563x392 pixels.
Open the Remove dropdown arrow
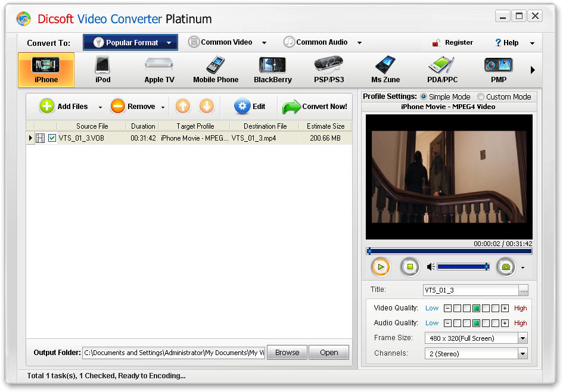pos(163,107)
